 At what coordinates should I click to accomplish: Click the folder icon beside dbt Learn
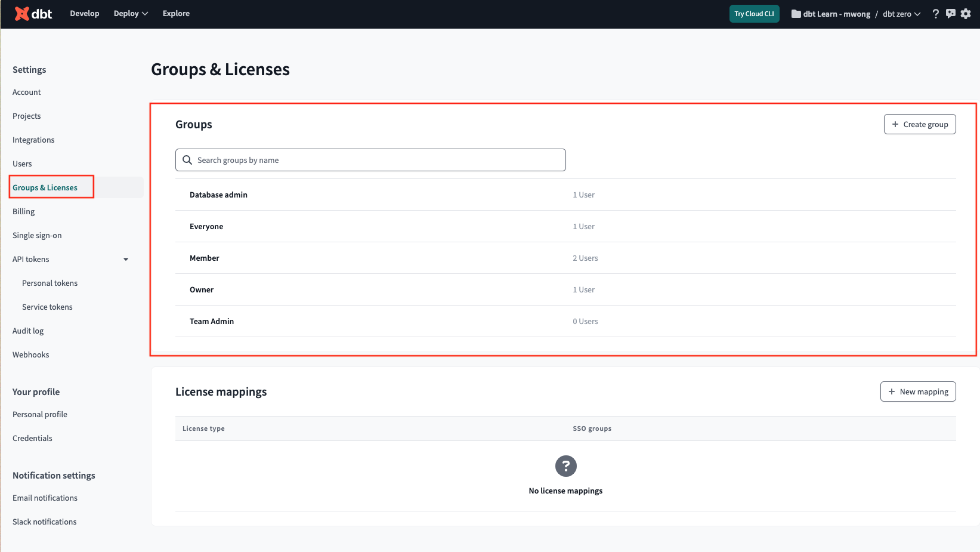[x=796, y=14]
